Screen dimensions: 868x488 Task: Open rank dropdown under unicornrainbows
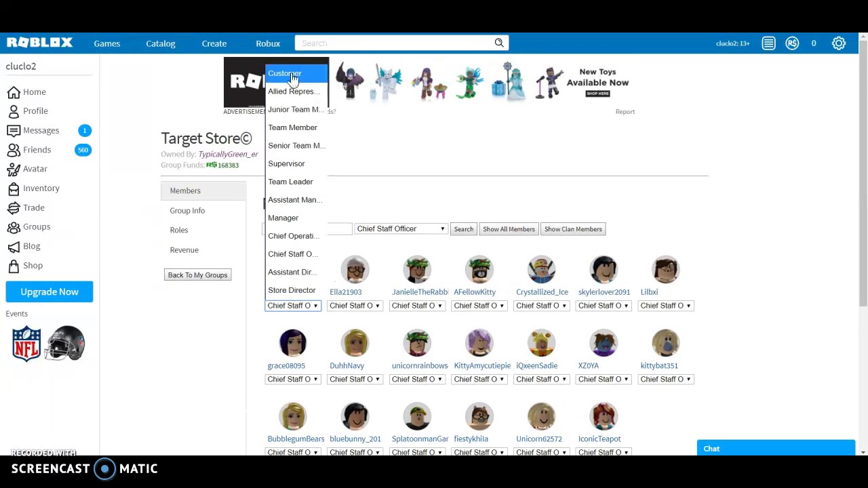[417, 380]
